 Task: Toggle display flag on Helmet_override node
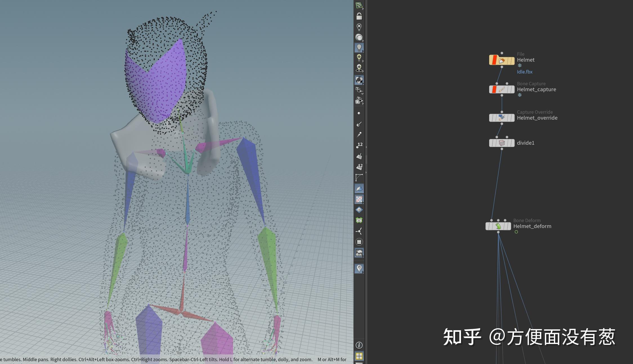(x=512, y=118)
